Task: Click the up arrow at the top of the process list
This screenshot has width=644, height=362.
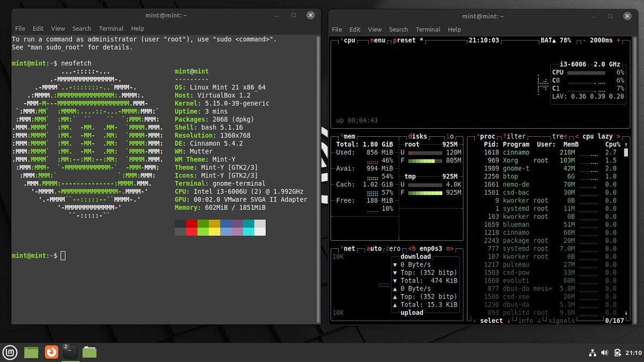Action: (x=626, y=144)
